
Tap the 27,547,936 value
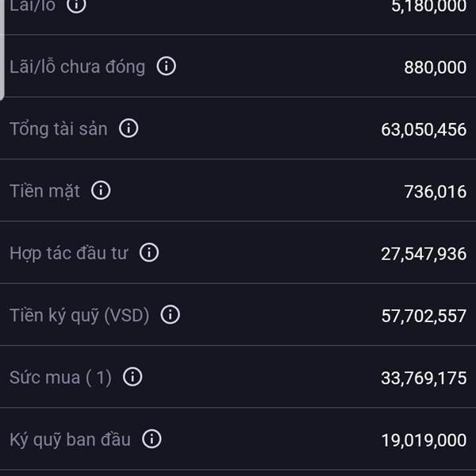[424, 254]
